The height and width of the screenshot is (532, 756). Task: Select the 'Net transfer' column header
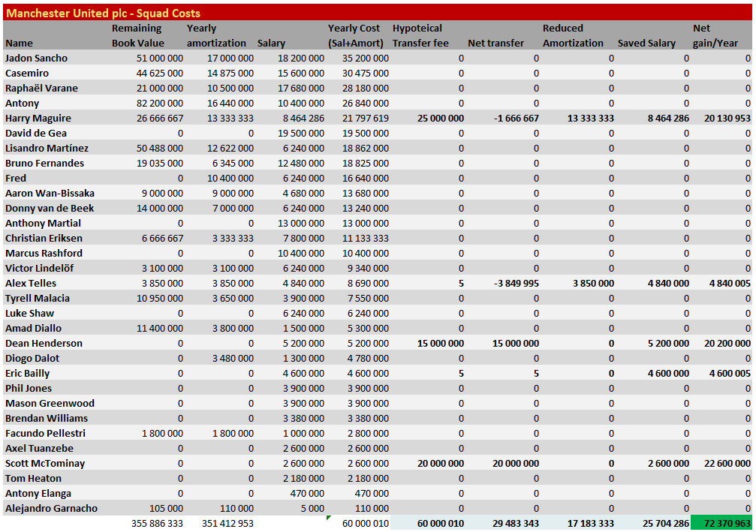click(495, 43)
